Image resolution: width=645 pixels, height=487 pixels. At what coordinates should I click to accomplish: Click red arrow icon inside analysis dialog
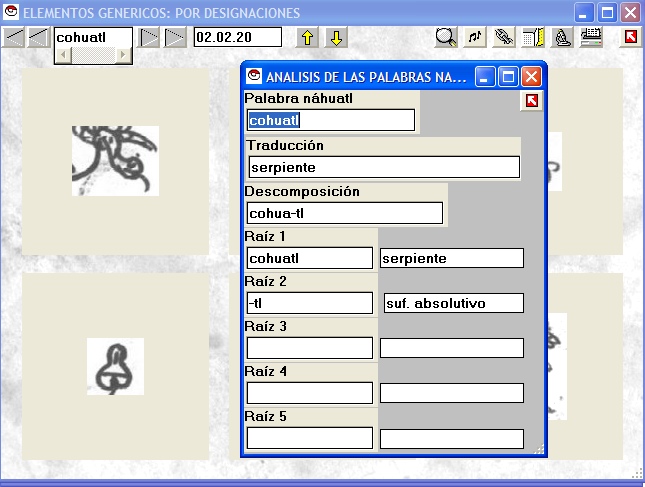(532, 100)
